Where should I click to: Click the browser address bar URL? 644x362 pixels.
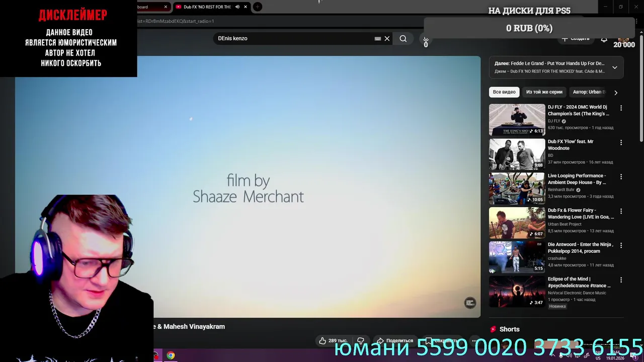tap(176, 21)
